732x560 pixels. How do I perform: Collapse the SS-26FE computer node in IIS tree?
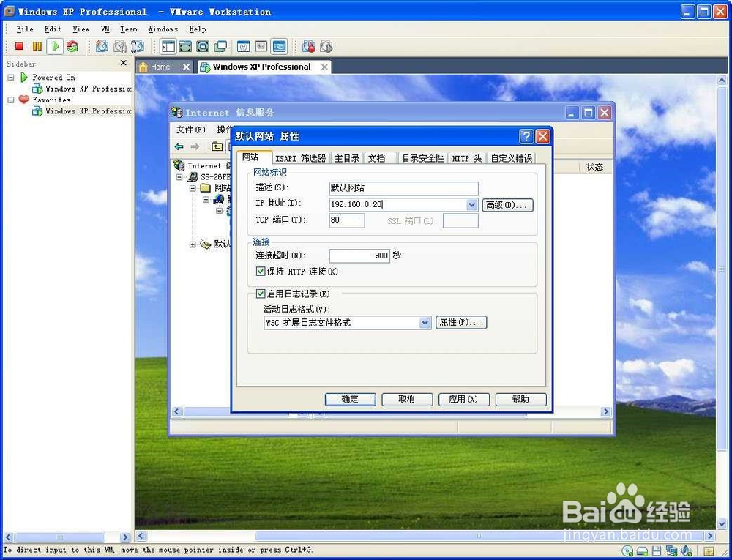[x=179, y=177]
